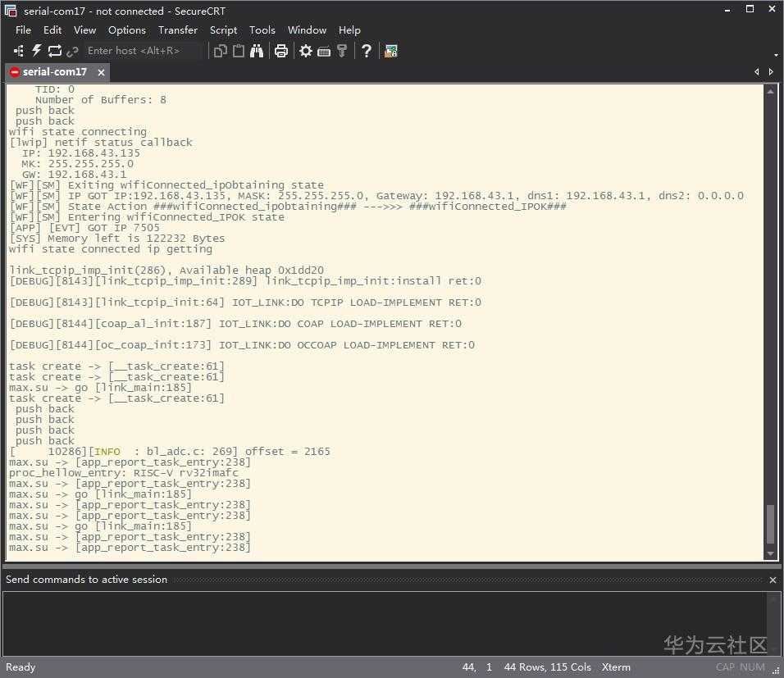Image resolution: width=784 pixels, height=678 pixels.
Task: Click the resize grip in status bar
Action: (776, 671)
